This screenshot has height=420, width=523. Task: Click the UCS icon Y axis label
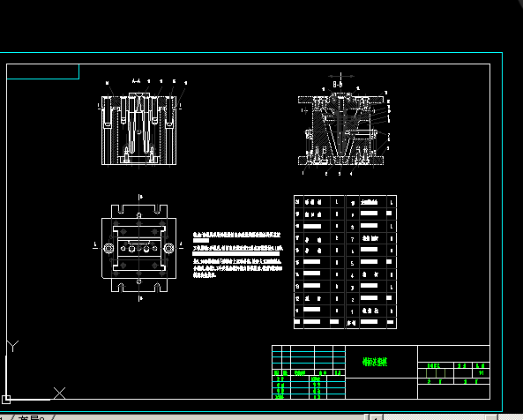click(12, 346)
